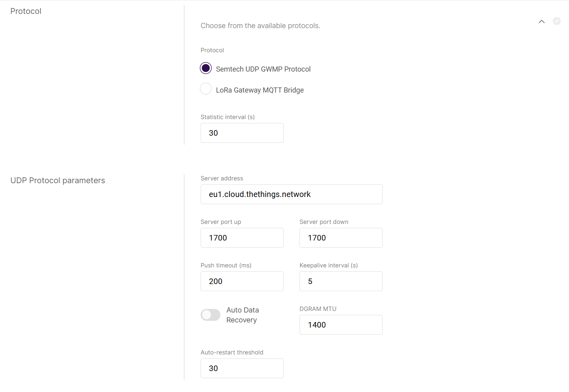Click into the Push timeout field
569x392 pixels.
(242, 281)
